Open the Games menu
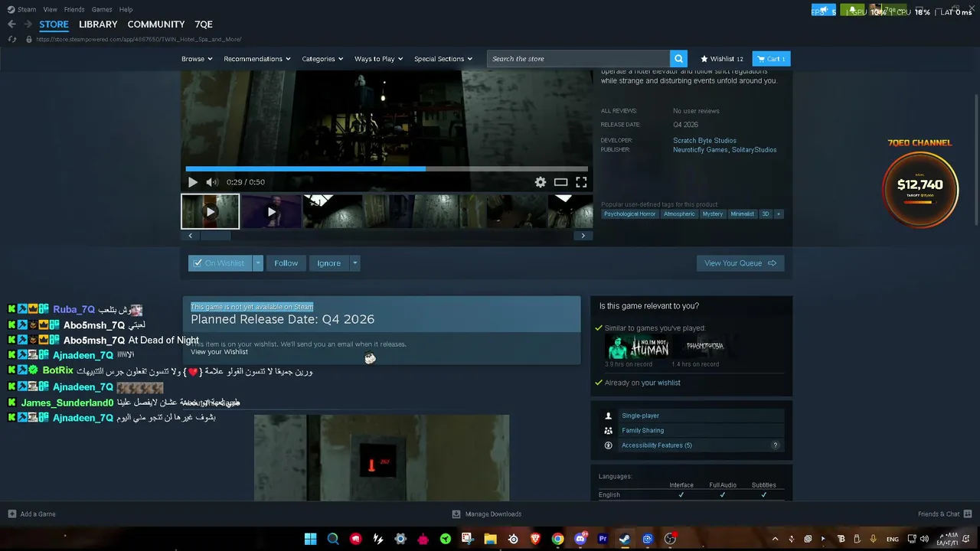The height and width of the screenshot is (551, 980). (102, 9)
